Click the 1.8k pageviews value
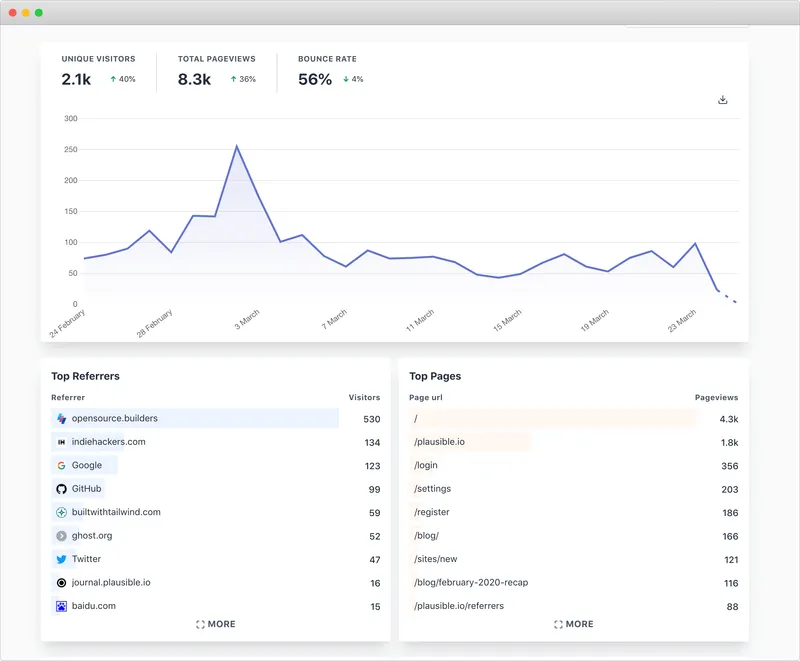The width and height of the screenshot is (800, 661). pyautogui.click(x=730, y=443)
